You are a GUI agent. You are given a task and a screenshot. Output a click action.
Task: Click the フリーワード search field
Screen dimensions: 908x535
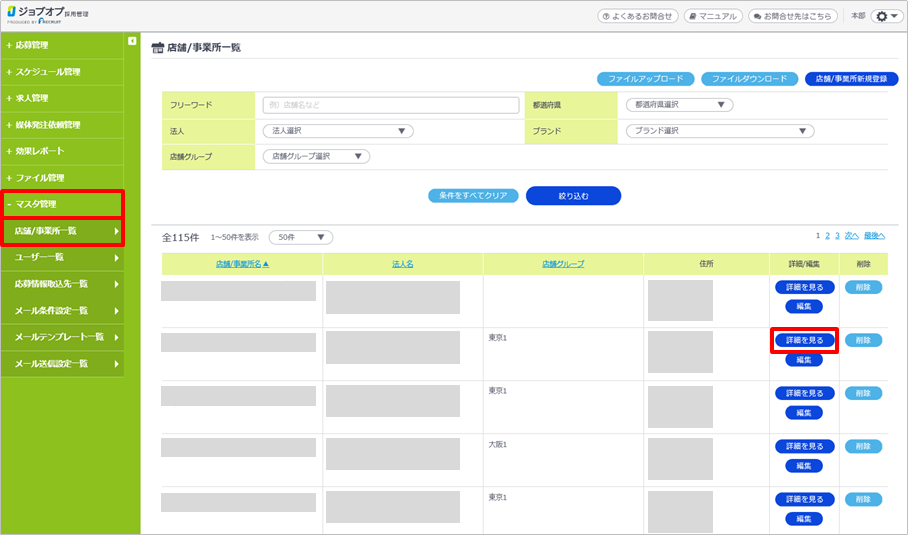[390, 105]
